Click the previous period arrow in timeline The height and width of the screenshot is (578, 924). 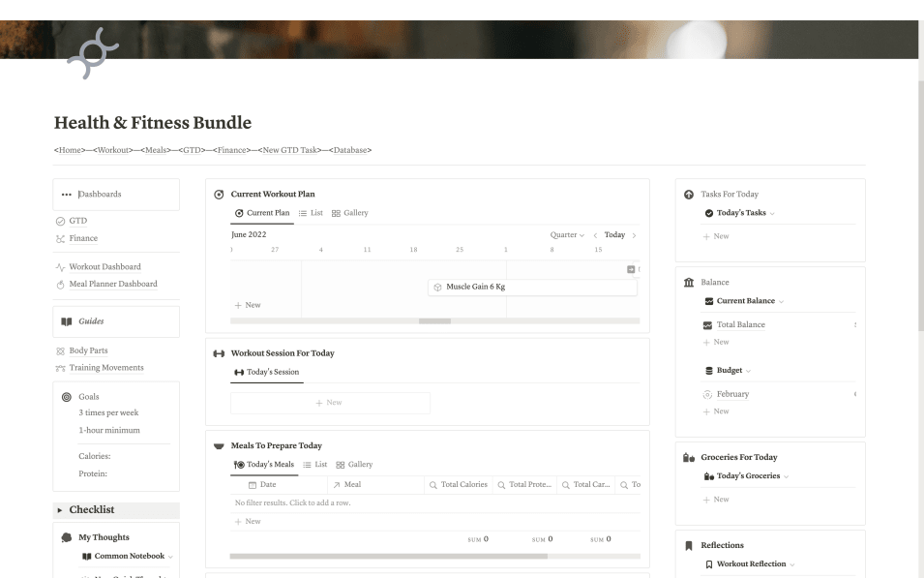595,235
